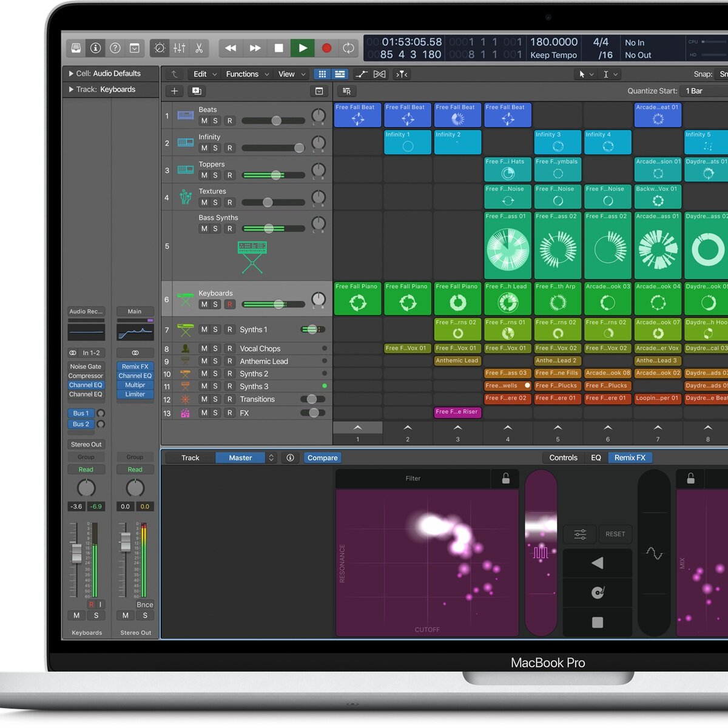
Task: Open Remix FX settings sliders button
Action: click(x=580, y=534)
